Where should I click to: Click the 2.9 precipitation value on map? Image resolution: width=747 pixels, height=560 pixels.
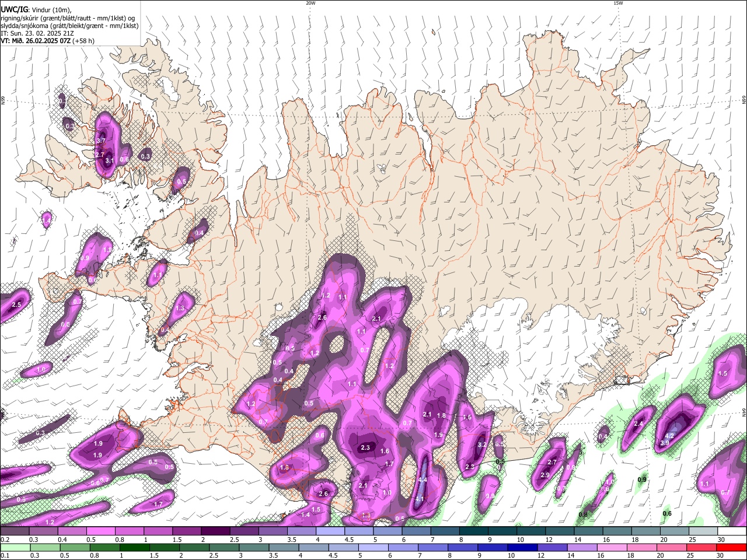tap(544, 475)
